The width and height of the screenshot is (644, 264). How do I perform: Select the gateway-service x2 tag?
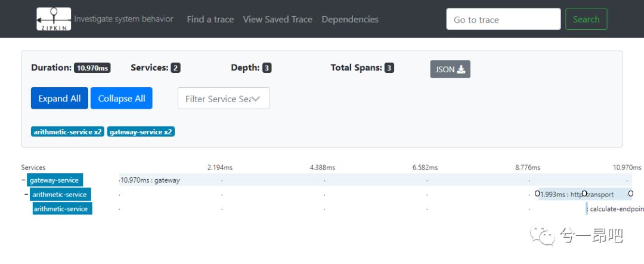(141, 131)
